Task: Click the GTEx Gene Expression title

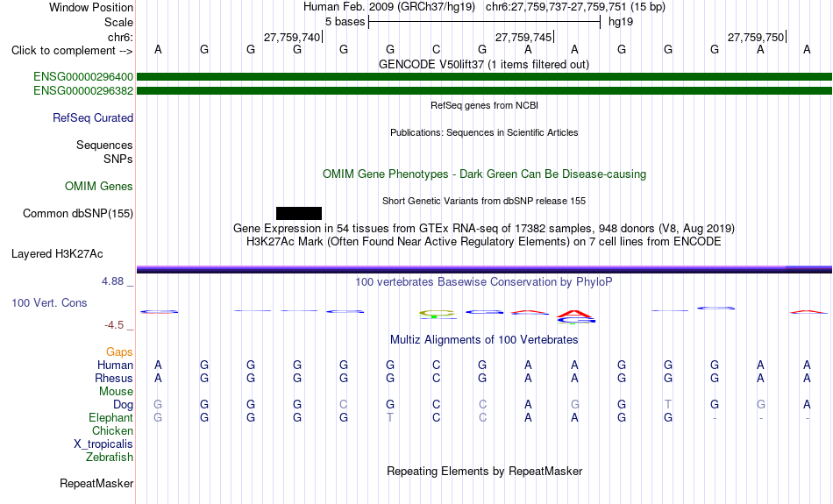Action: [484, 229]
